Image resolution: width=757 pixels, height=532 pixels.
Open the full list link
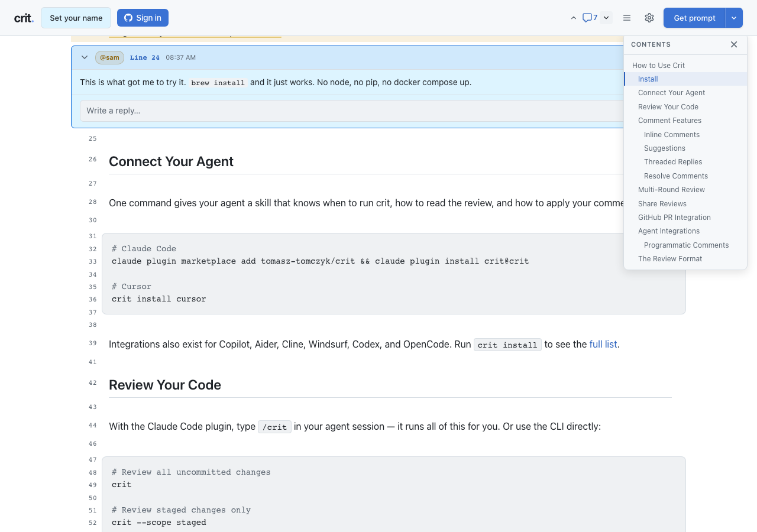[x=603, y=344]
